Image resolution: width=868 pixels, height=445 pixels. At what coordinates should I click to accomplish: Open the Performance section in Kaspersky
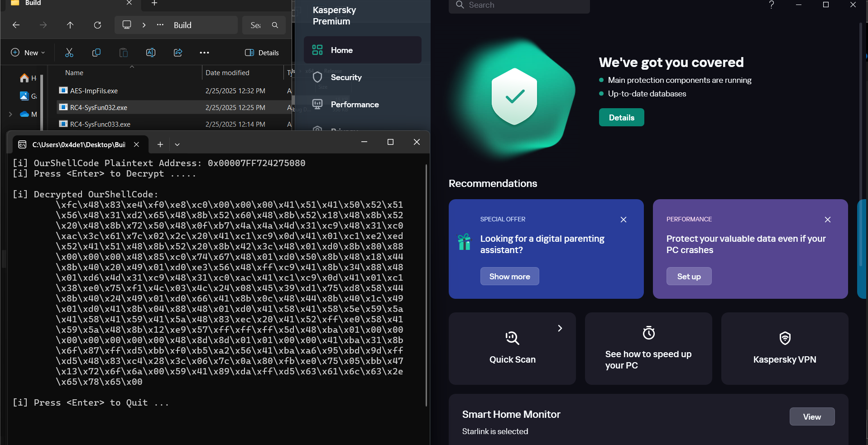click(x=362, y=105)
